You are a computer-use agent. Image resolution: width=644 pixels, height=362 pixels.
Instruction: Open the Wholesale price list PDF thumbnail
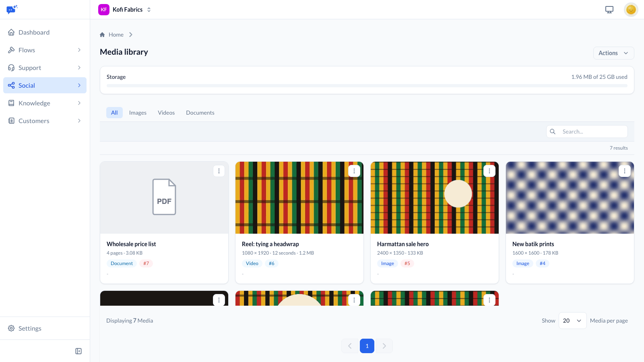164,197
